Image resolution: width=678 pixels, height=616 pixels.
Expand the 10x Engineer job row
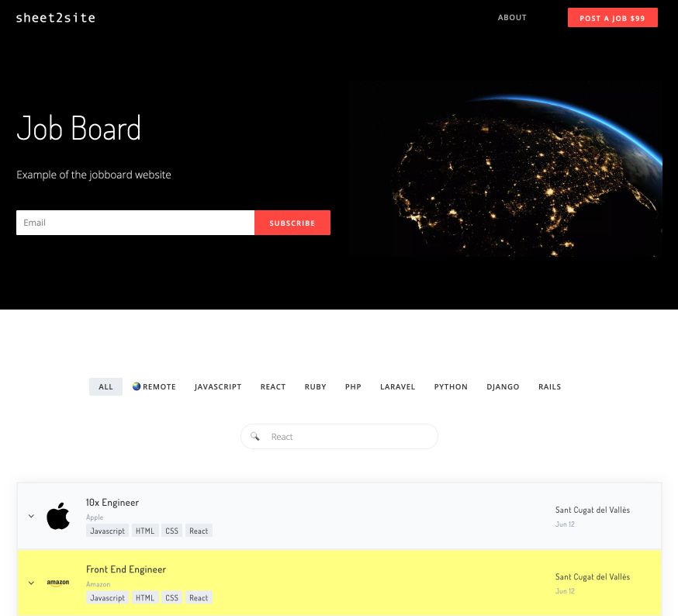(31, 516)
